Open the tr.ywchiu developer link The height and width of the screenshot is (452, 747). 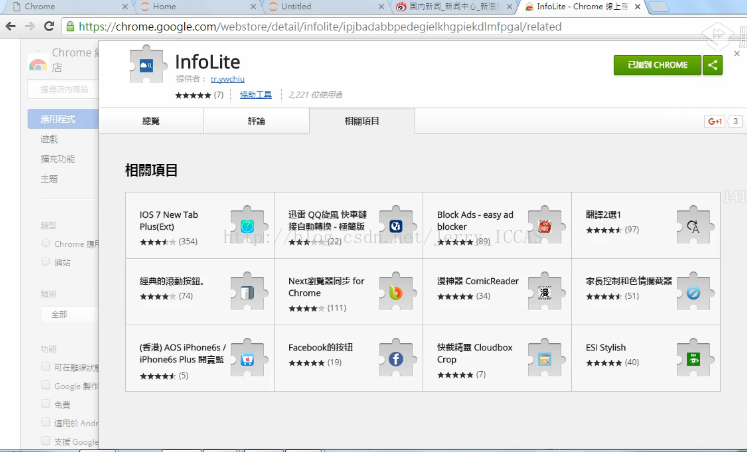point(228,79)
